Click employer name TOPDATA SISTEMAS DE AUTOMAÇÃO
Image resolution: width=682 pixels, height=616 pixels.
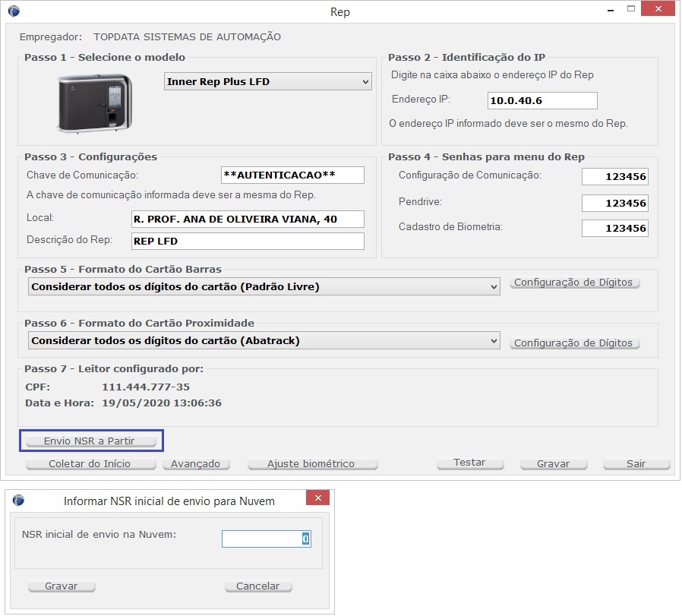click(x=187, y=37)
